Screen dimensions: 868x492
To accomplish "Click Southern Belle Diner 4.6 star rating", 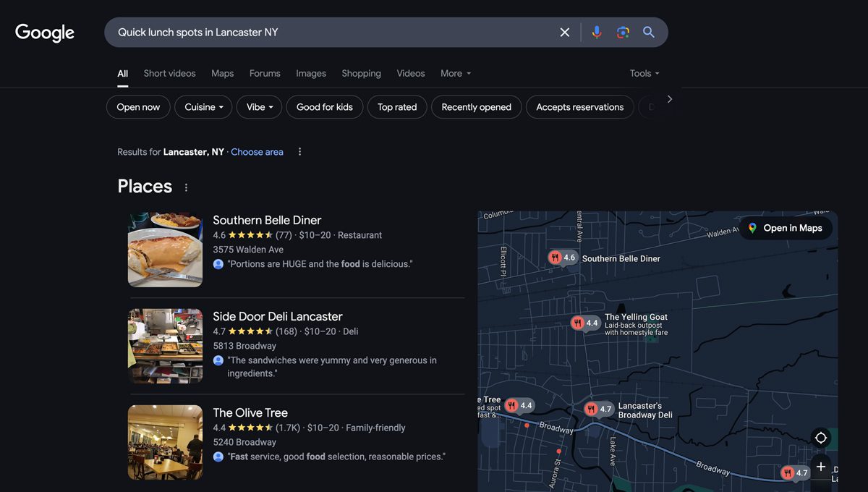I will coord(252,235).
